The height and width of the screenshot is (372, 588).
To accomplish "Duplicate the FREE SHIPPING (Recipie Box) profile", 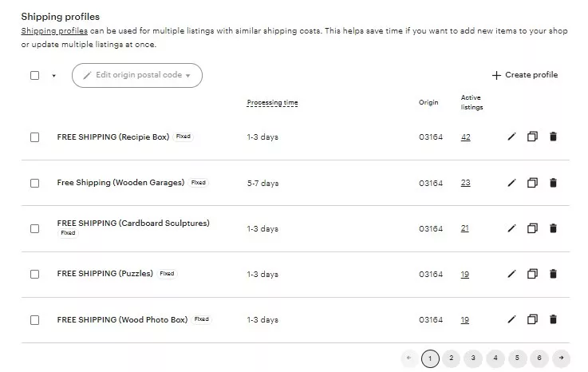I will (532, 137).
